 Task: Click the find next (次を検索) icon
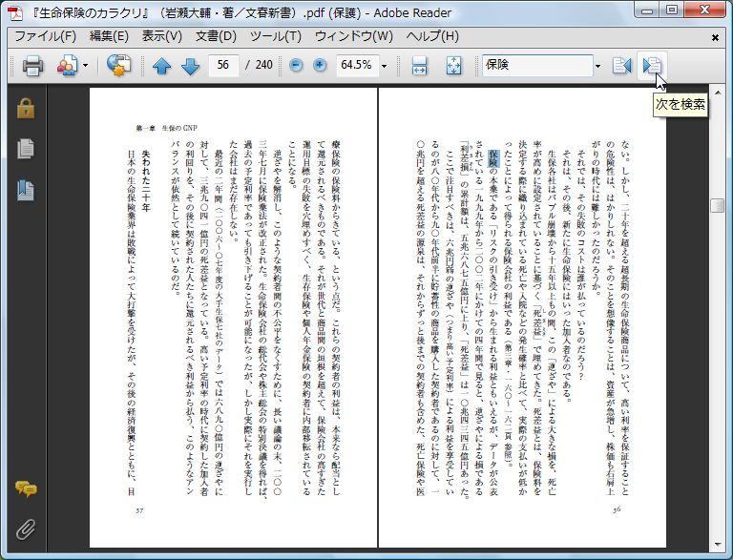[x=652, y=66]
